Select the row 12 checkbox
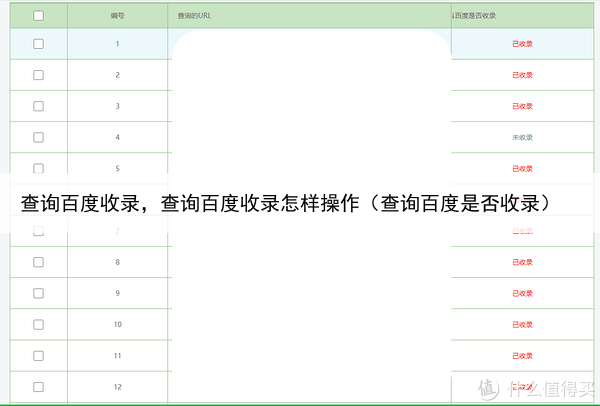The height and width of the screenshot is (406, 600). pos(38,387)
